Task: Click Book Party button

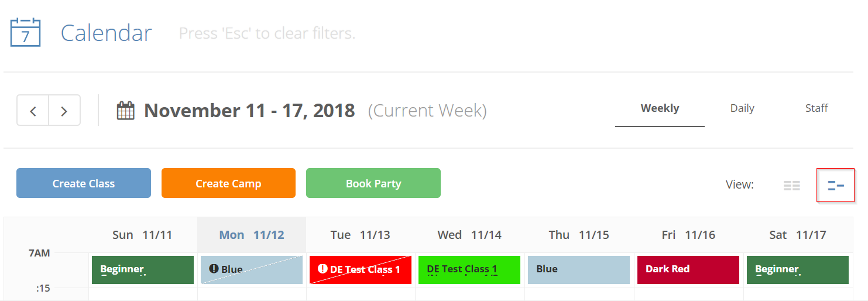Action: coord(373,183)
